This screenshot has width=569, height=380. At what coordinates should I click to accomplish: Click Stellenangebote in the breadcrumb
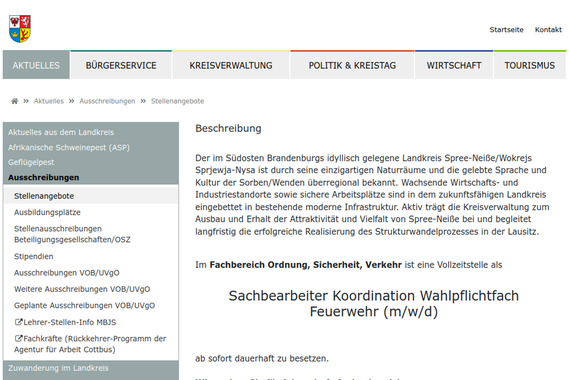[177, 101]
